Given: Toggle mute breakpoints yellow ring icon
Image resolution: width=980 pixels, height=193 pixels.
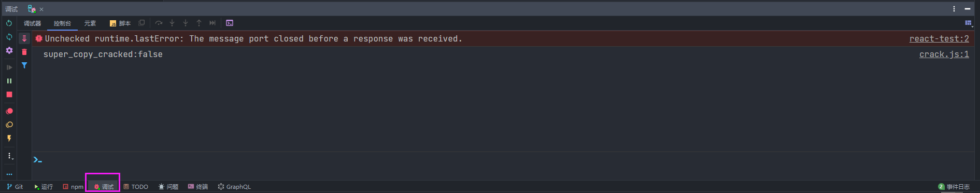Looking at the screenshot, I should [x=9, y=125].
